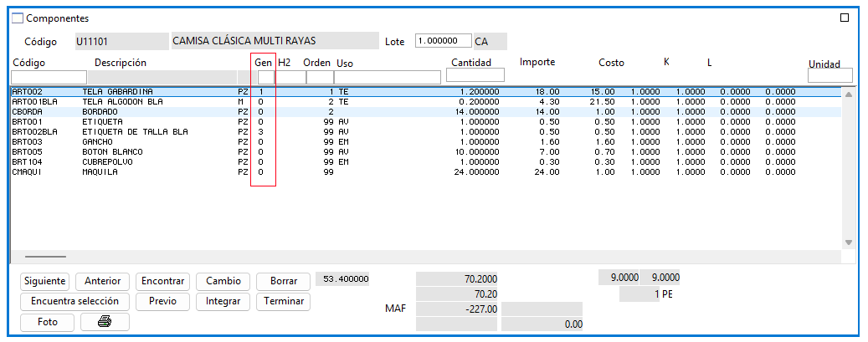
Task: Click cantidad 24.000000 in MAQUILA row
Action: [475, 172]
